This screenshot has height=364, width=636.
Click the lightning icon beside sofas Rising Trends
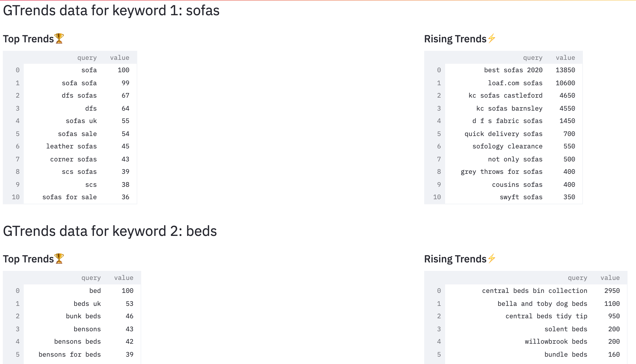(x=492, y=38)
